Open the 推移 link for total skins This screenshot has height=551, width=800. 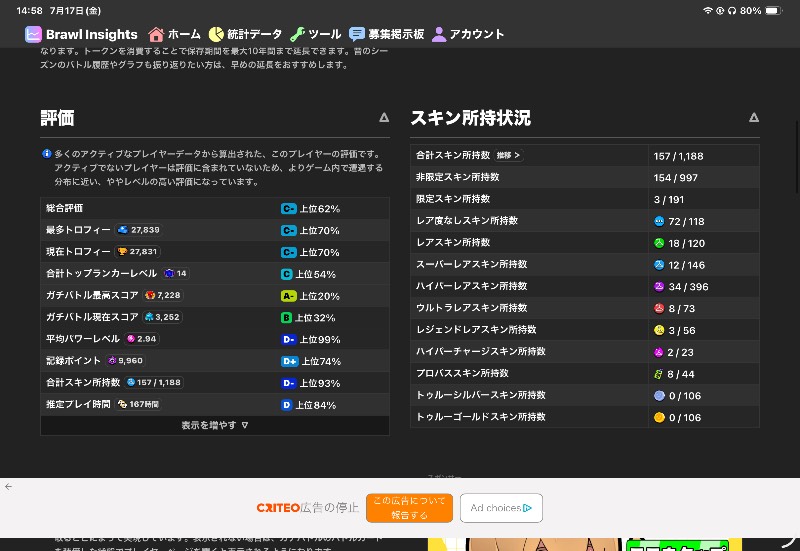coord(508,155)
